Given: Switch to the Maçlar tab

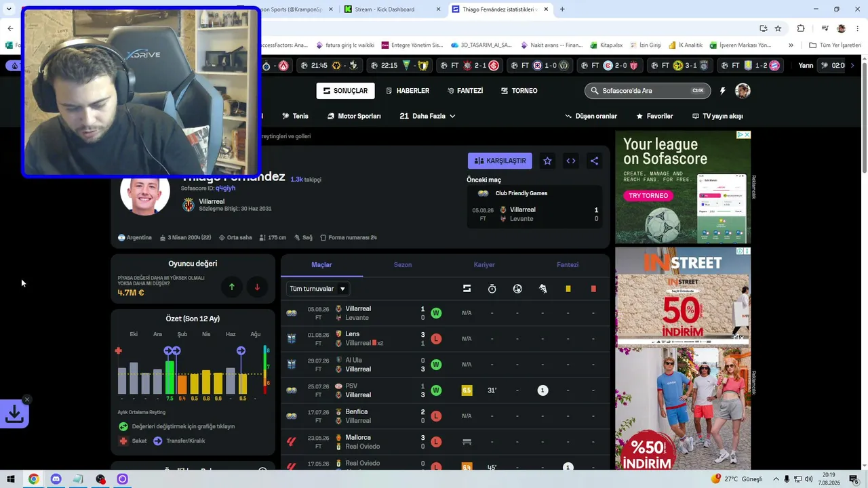Looking at the screenshot, I should [x=321, y=265].
